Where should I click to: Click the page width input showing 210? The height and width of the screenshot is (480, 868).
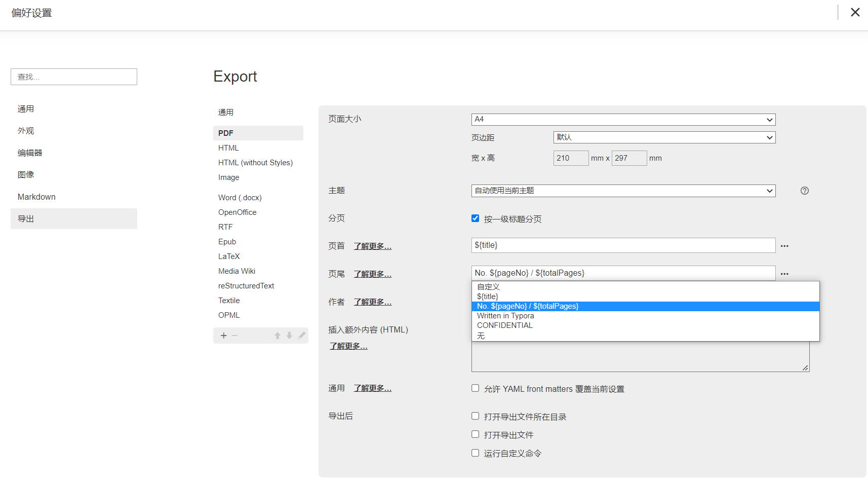pos(571,158)
